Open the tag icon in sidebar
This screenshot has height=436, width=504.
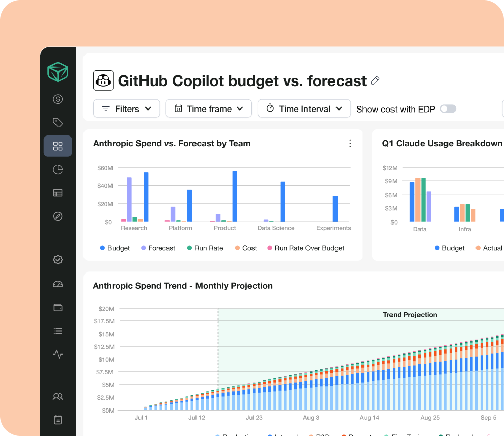58,123
